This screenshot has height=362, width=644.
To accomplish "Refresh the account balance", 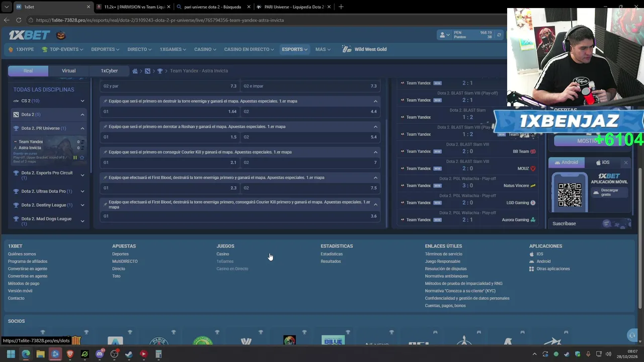I will click(499, 35).
